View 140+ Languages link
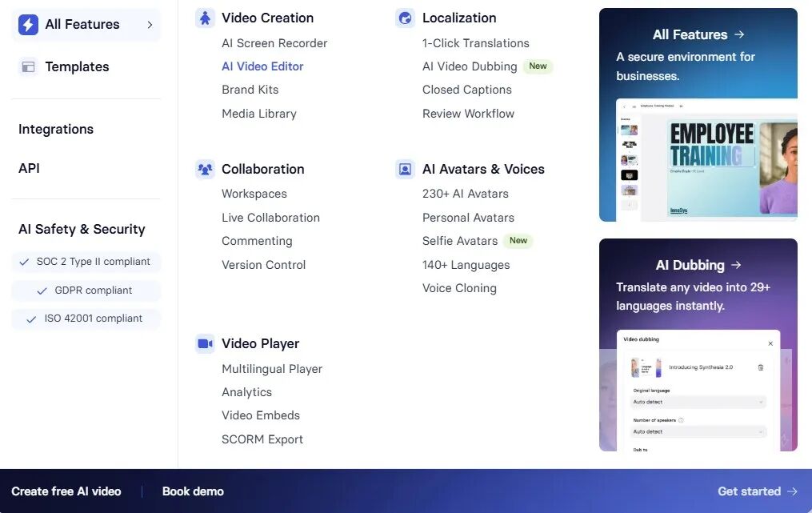 click(466, 265)
